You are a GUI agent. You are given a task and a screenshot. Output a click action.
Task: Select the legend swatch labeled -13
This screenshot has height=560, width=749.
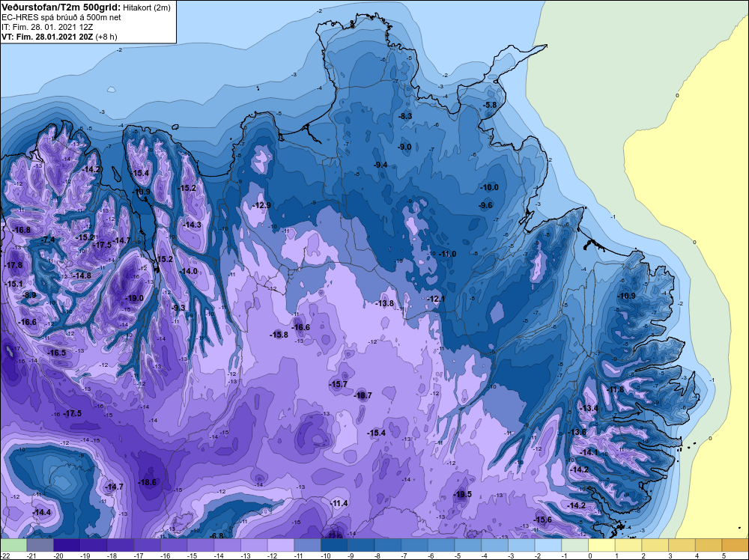[254, 545]
